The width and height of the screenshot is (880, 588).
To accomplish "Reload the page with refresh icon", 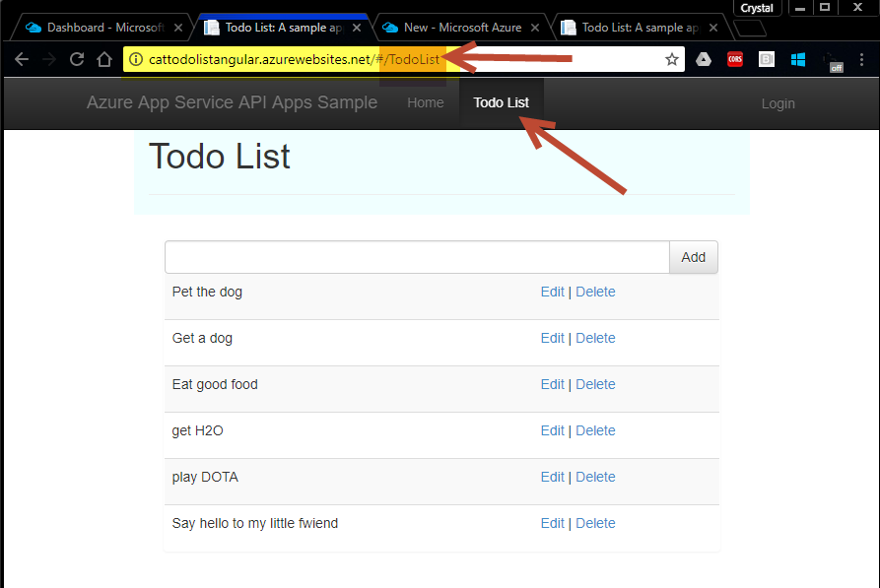I will (x=77, y=59).
